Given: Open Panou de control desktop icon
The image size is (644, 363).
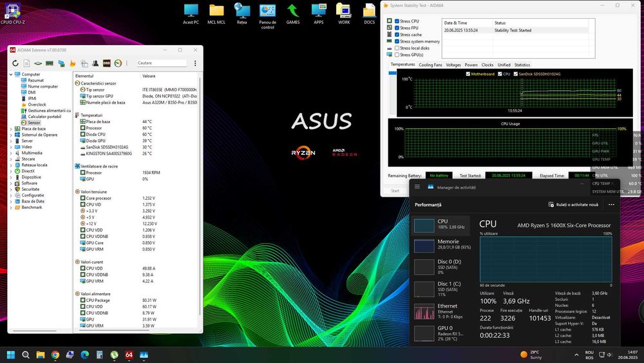Looking at the screenshot, I should (267, 17).
